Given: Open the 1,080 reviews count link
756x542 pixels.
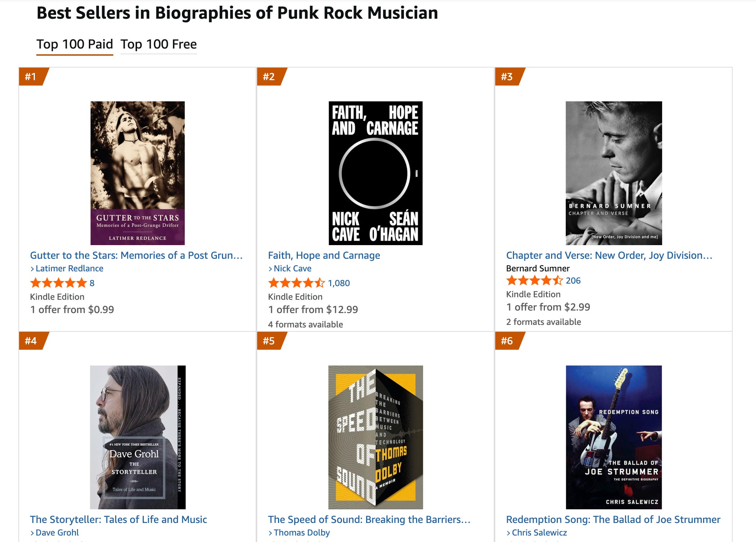Looking at the screenshot, I should click(x=339, y=283).
